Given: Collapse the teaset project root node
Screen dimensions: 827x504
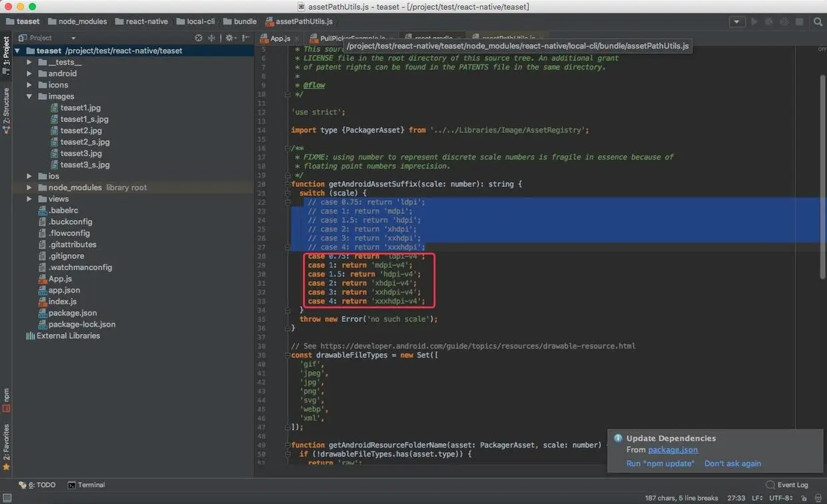Looking at the screenshot, I should click(18, 51).
